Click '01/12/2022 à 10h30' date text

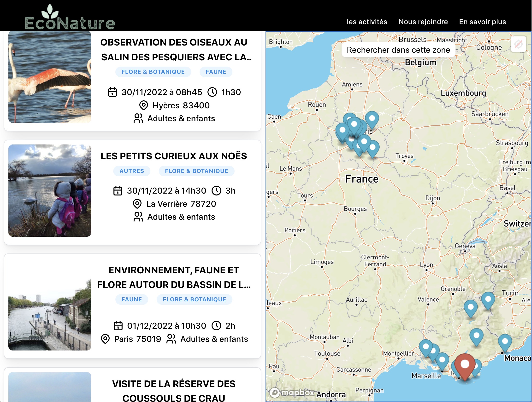[167, 326]
